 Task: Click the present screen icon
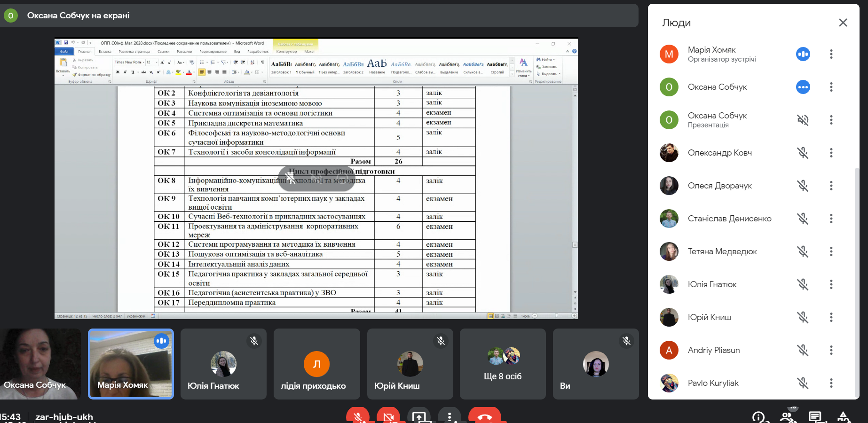click(419, 416)
